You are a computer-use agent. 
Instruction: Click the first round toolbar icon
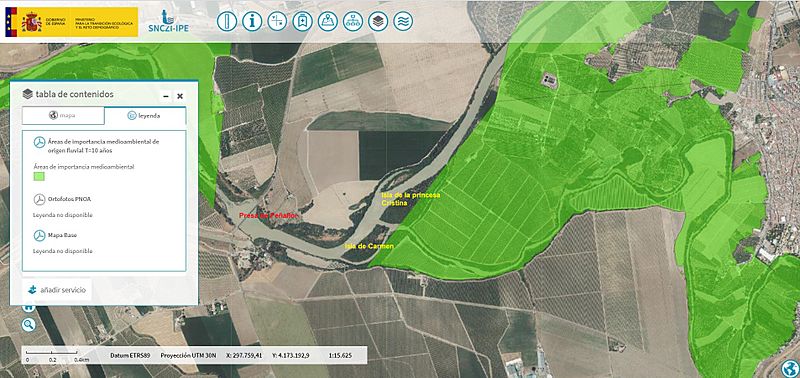tap(227, 21)
